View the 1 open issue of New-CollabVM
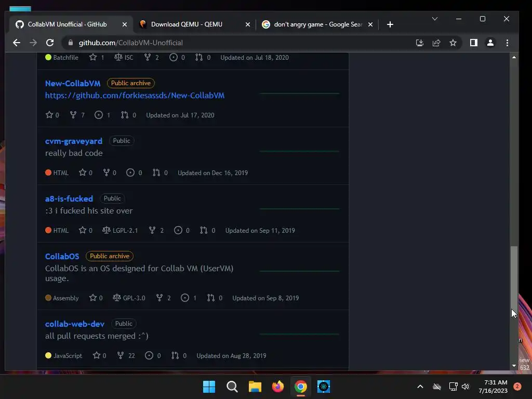This screenshot has width=532, height=399. point(102,115)
